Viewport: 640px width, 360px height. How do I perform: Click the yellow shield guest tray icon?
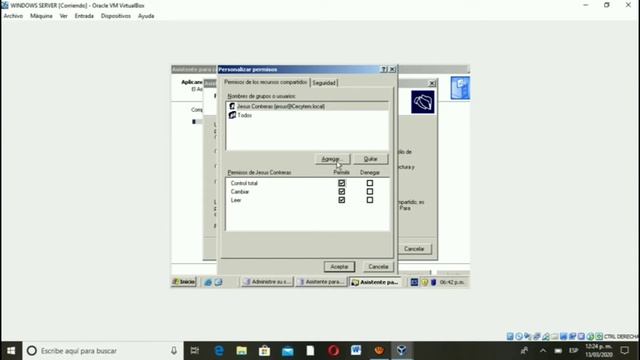[424, 282]
